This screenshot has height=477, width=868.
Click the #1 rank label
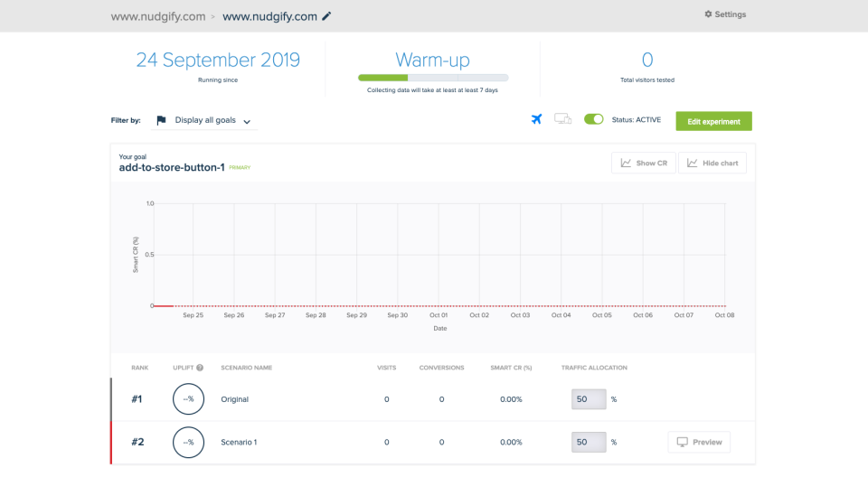click(x=137, y=399)
